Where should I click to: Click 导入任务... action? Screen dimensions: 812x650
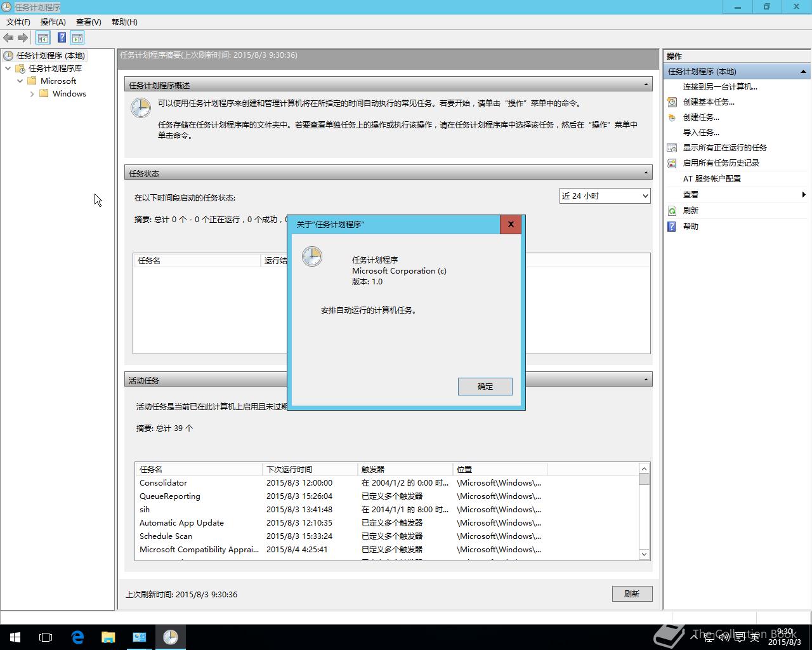[x=701, y=132]
